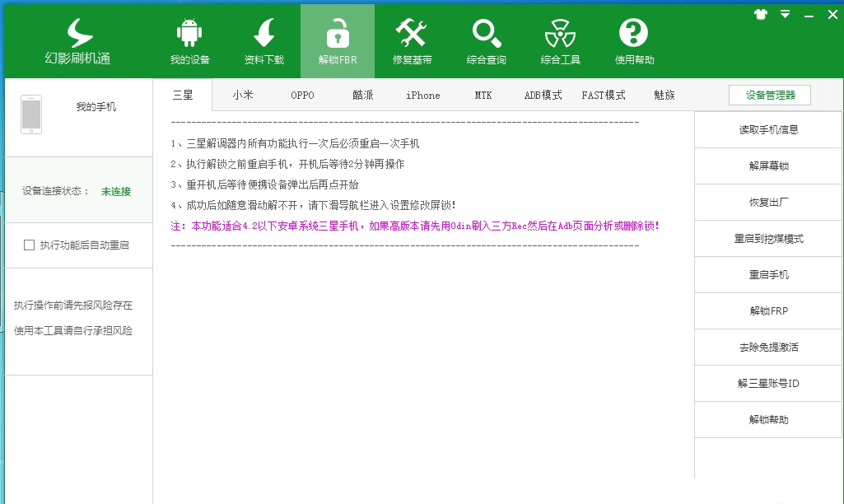
Task: Click 解三星账号ID button
Action: point(768,384)
